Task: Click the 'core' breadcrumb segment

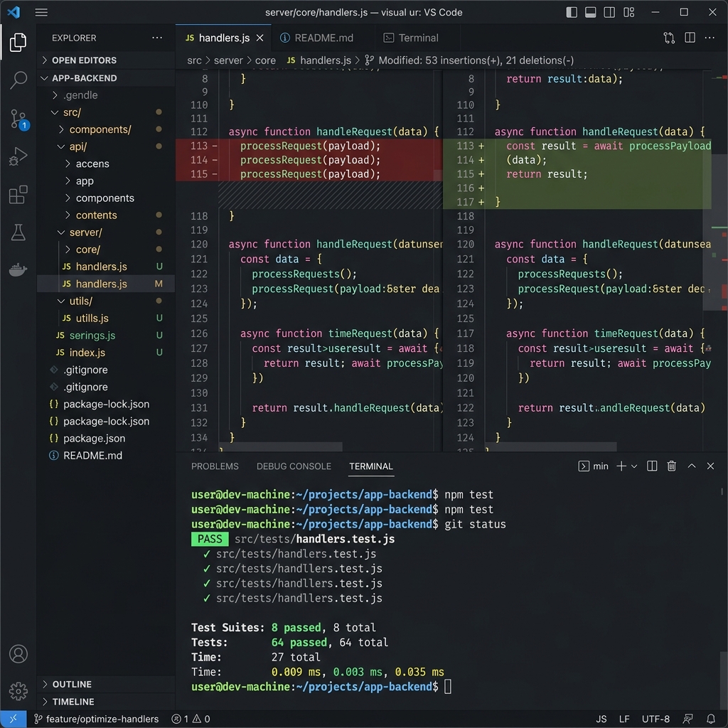Action: (265, 60)
